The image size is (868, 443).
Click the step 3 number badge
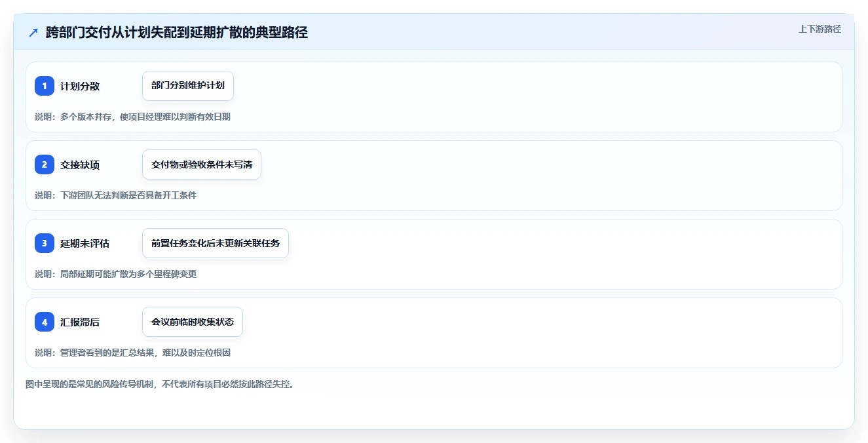click(x=45, y=243)
